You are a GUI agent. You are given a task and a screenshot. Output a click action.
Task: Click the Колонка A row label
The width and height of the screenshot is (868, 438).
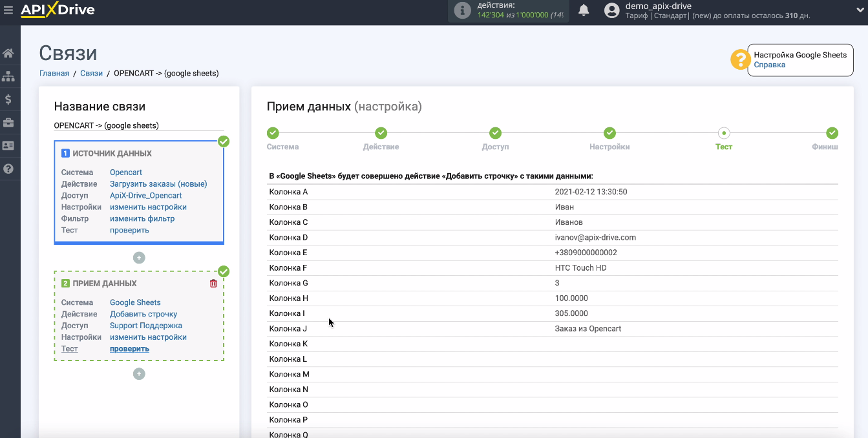point(288,192)
